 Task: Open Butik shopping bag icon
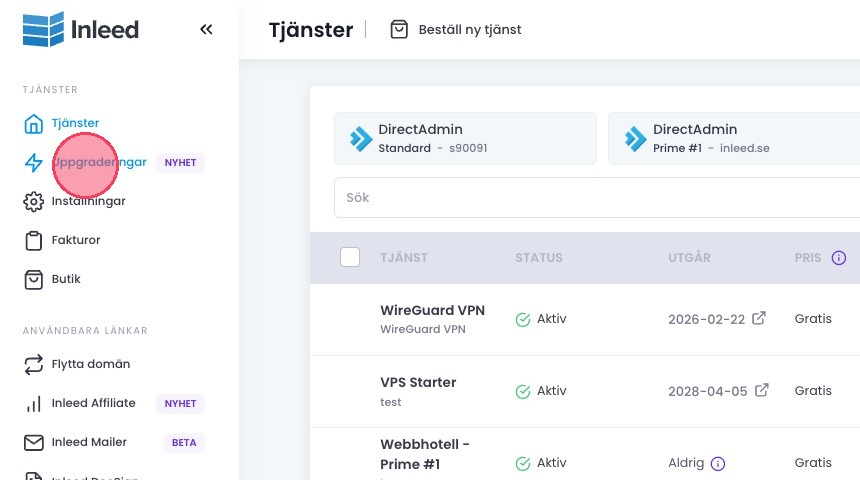[34, 279]
